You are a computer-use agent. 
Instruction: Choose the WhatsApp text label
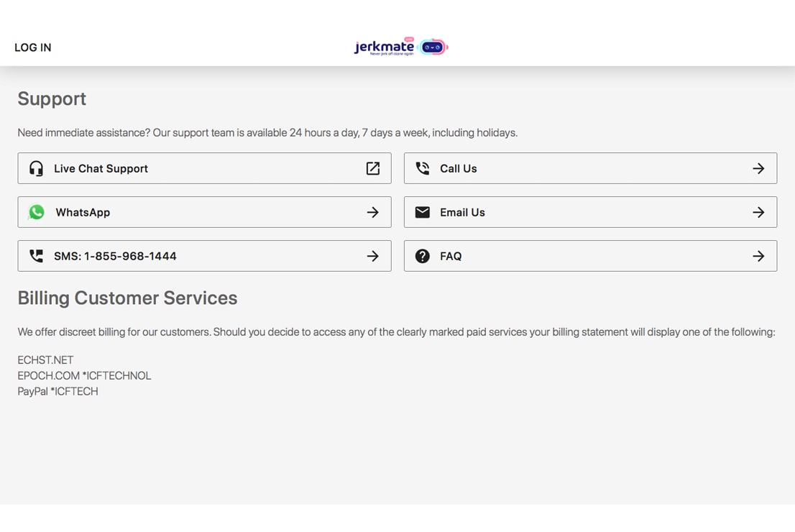83,212
